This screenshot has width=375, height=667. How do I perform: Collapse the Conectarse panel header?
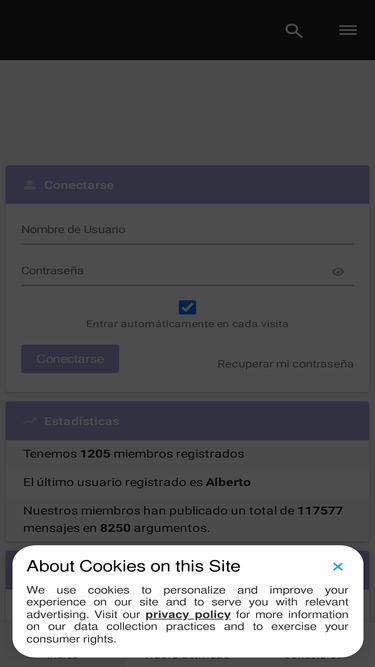188,185
